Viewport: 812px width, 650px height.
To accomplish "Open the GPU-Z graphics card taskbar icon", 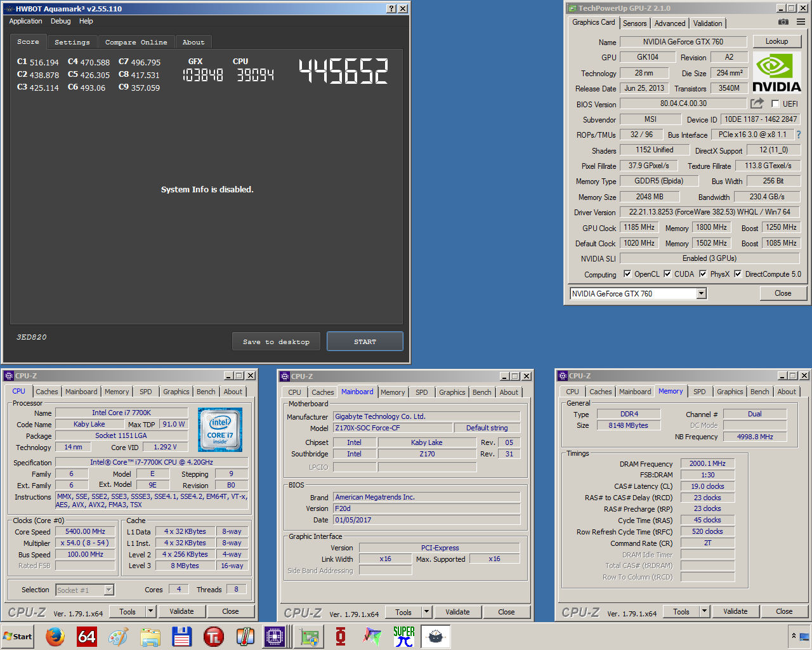I will point(309,636).
